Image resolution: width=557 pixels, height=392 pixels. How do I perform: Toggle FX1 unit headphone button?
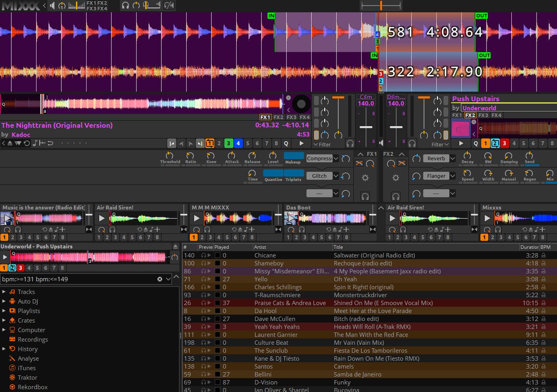point(365,196)
